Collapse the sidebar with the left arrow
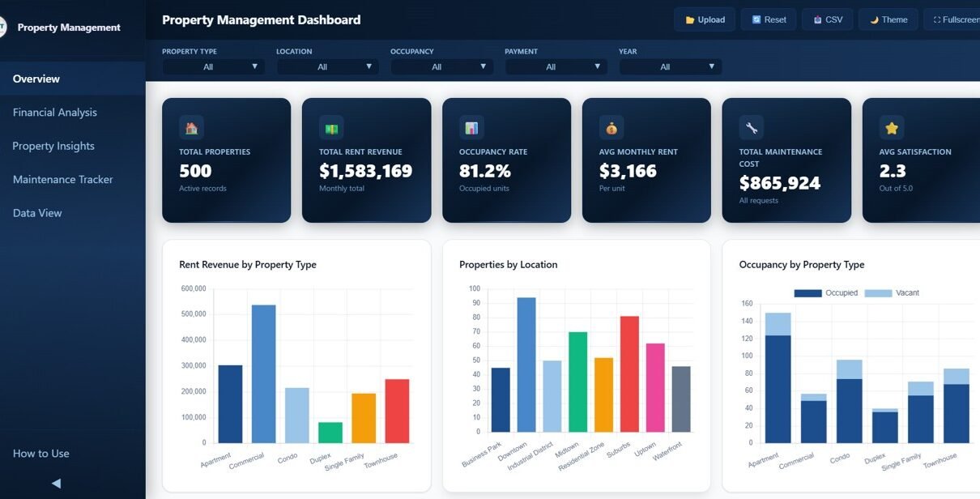 [x=56, y=483]
